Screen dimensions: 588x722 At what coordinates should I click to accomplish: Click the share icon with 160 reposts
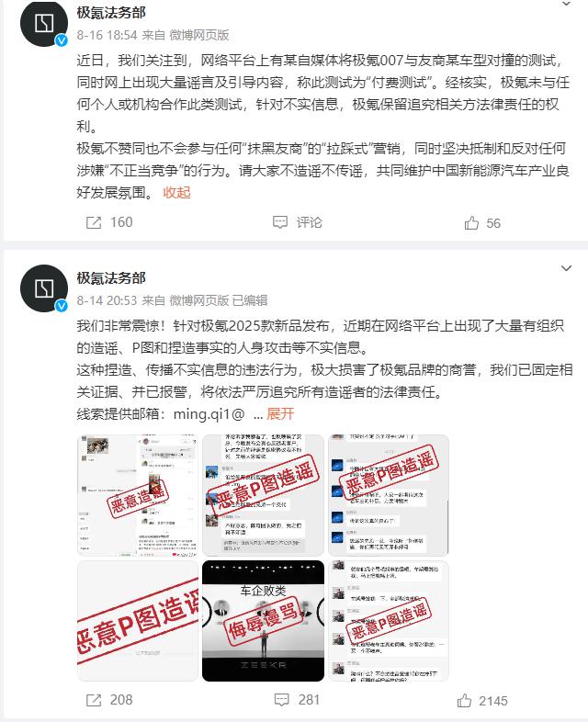click(x=94, y=223)
